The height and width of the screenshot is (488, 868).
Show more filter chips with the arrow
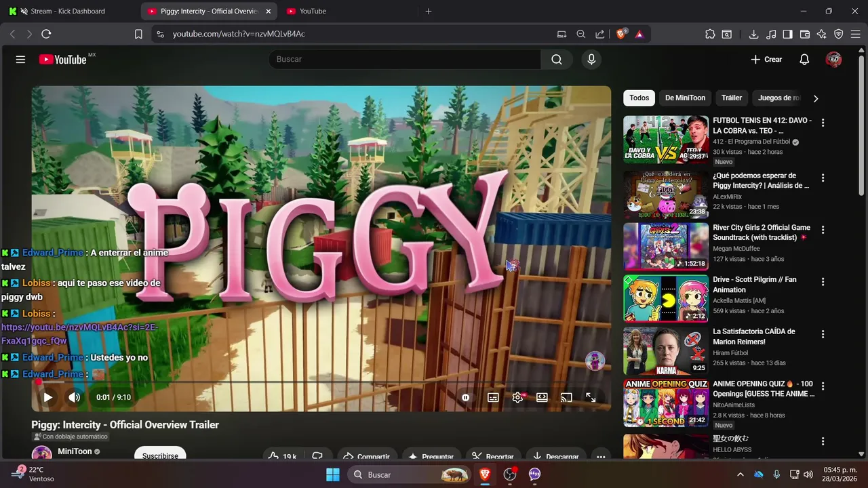click(816, 98)
